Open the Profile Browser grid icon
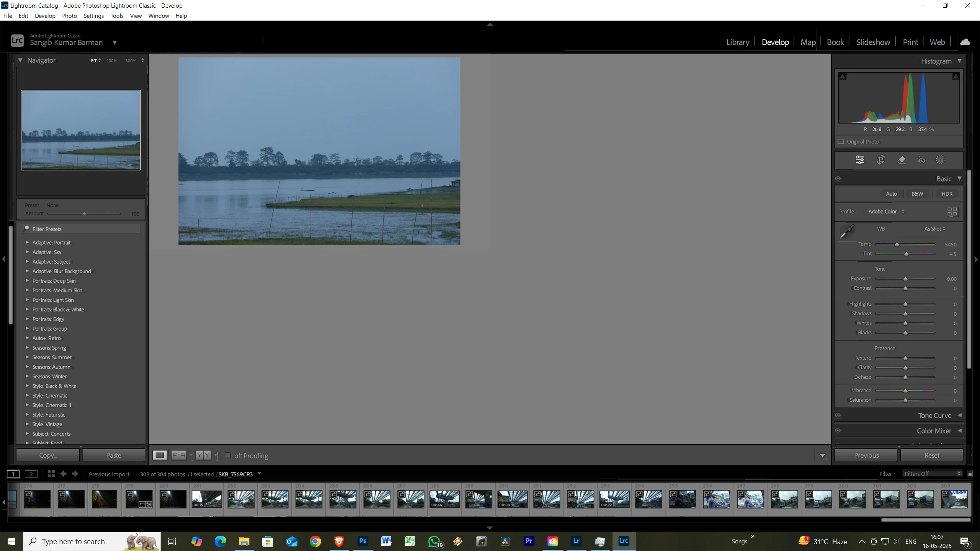Viewport: 980px width, 551px height. pos(952,212)
